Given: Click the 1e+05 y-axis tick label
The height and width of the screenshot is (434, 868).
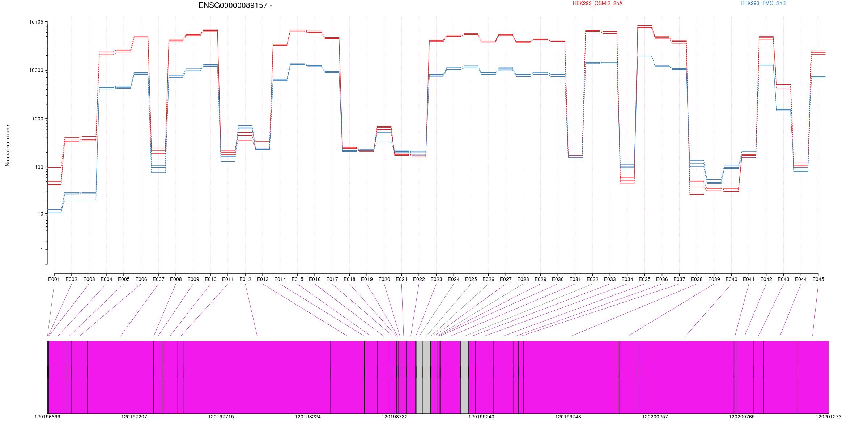Looking at the screenshot, I should (x=36, y=22).
